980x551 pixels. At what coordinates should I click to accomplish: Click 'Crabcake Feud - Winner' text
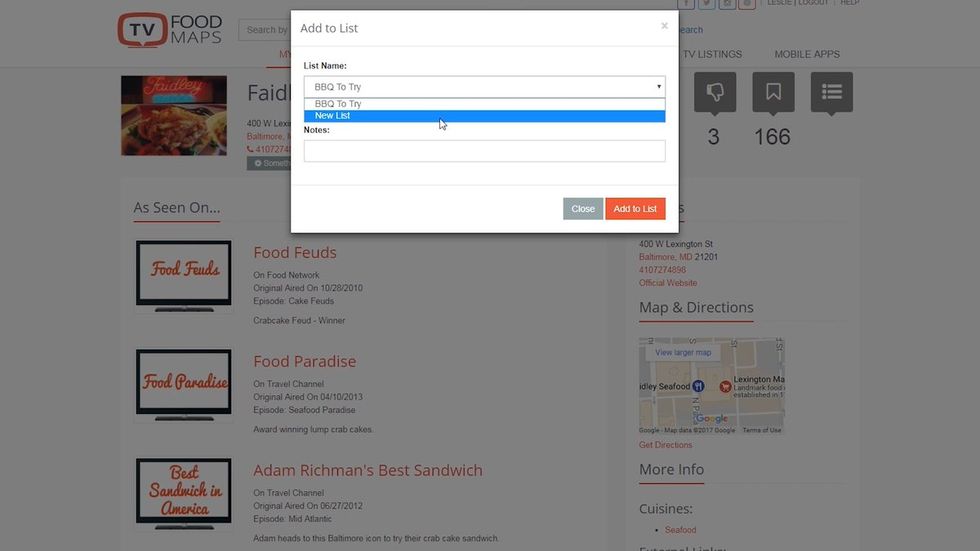(299, 320)
